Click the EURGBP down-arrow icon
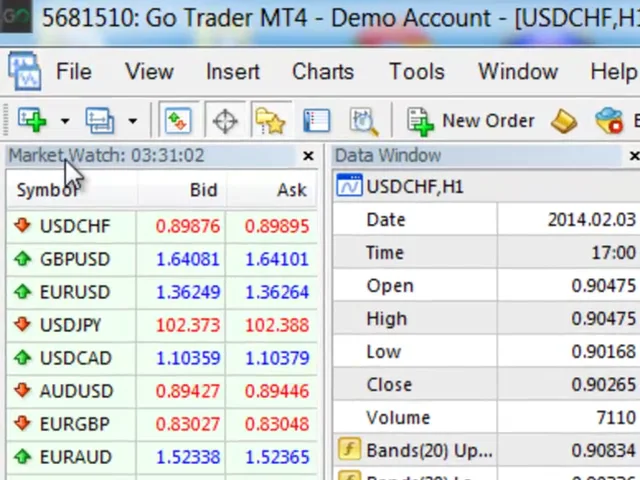 point(22,423)
